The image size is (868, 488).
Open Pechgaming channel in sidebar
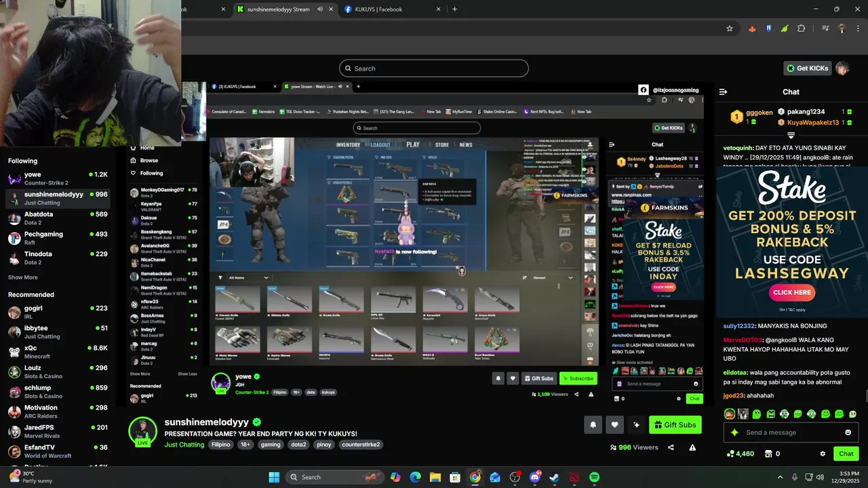coord(58,238)
